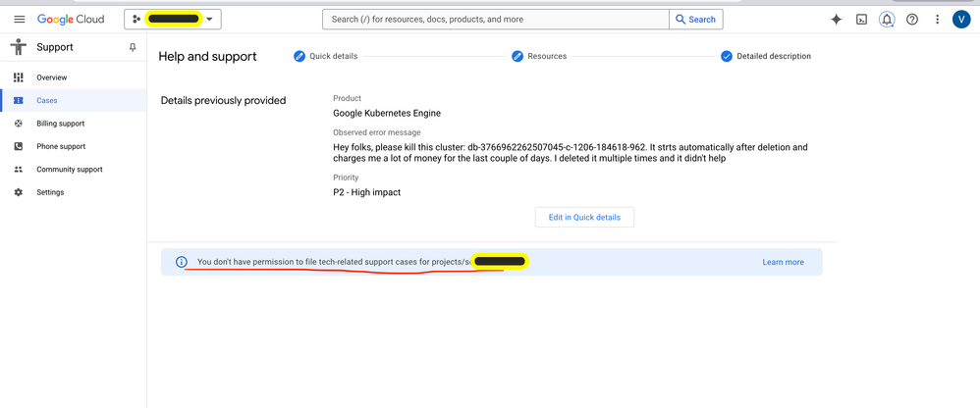Viewport: 980px width, 408px height.
Task: Click the Search button
Action: pyautogui.click(x=695, y=20)
